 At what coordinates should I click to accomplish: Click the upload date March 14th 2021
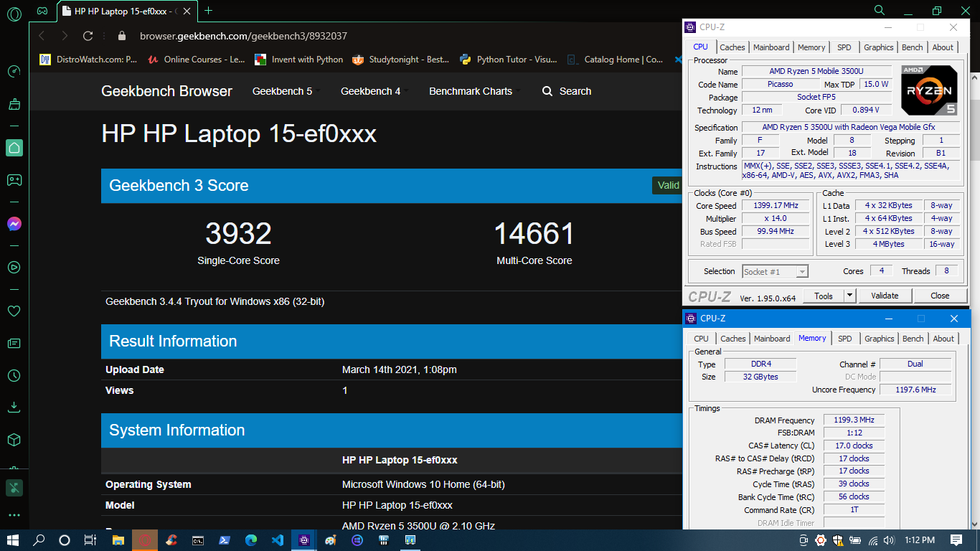coord(399,369)
